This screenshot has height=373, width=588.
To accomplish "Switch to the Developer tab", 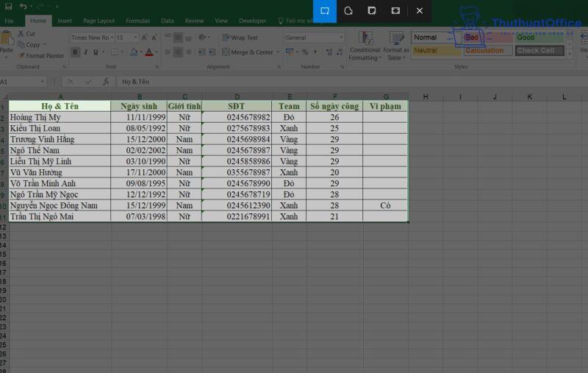I will [252, 21].
